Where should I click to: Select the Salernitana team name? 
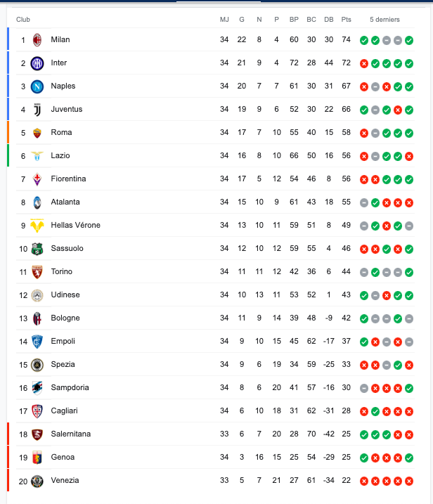tap(70, 434)
